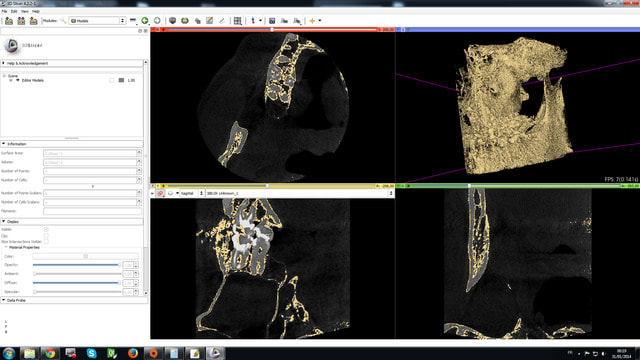Toggle the Visible checkbox in Display
This screenshot has height=360, width=640.
click(x=46, y=229)
